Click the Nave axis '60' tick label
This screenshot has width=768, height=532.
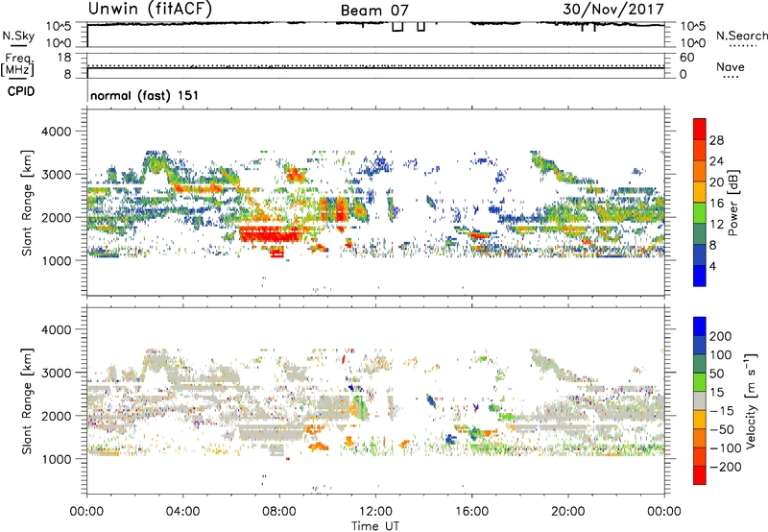coord(686,58)
